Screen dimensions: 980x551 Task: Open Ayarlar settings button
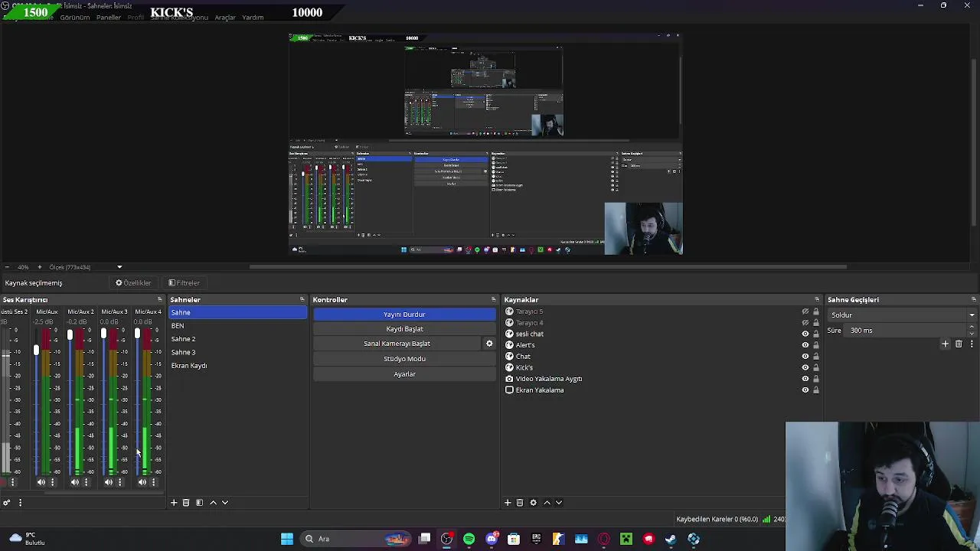click(x=404, y=374)
